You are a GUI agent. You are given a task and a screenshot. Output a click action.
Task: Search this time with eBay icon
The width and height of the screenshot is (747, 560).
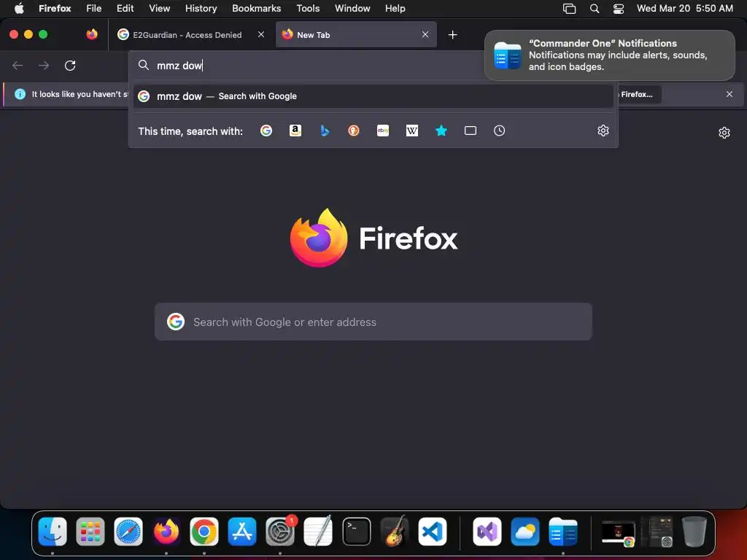383,131
